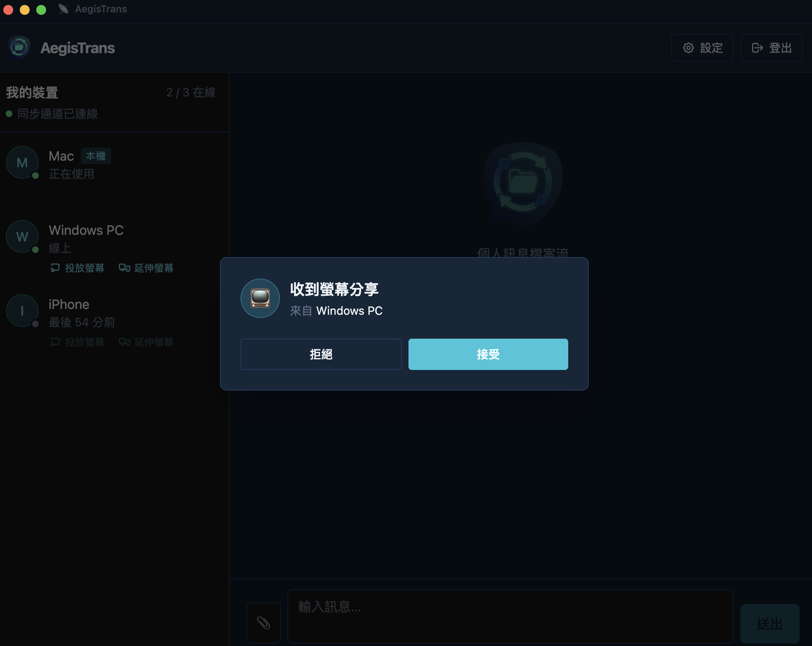Open 設定 settings
The image size is (812, 646).
(x=702, y=48)
